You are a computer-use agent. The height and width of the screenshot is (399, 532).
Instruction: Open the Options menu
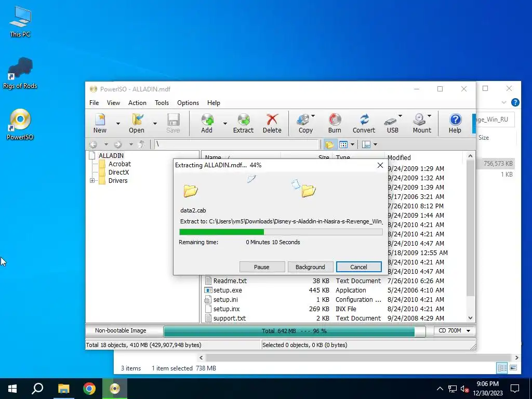click(188, 103)
